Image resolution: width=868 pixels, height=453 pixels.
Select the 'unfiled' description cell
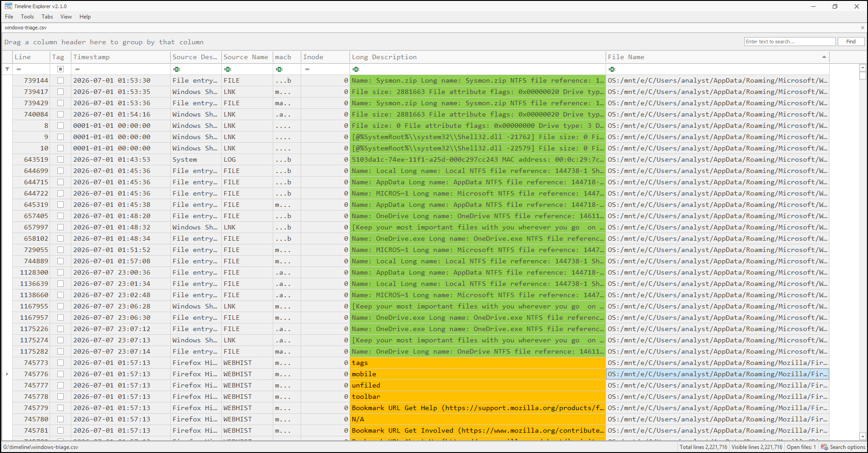(x=478, y=385)
